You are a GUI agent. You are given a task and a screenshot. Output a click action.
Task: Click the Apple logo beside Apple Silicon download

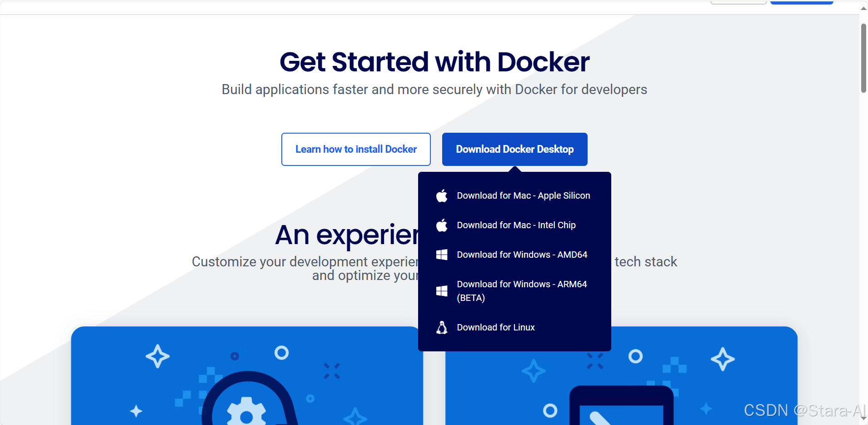point(442,195)
